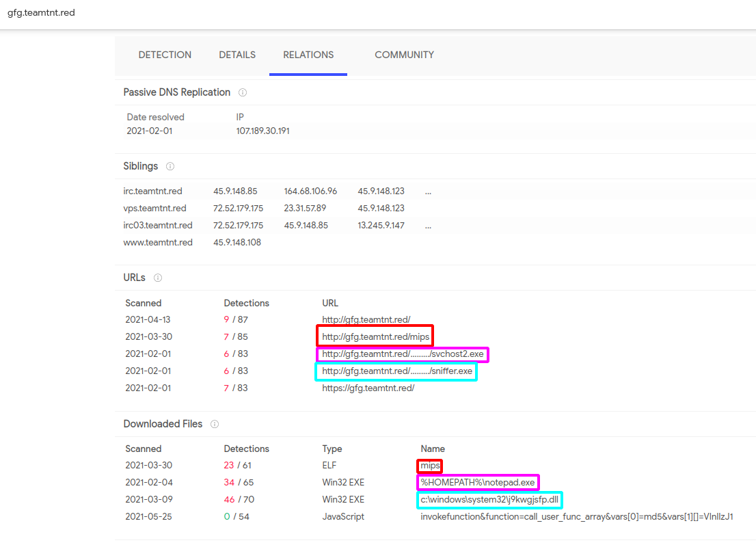Open the %HOMEPATH%\notepad.exe file entry

[478, 482]
